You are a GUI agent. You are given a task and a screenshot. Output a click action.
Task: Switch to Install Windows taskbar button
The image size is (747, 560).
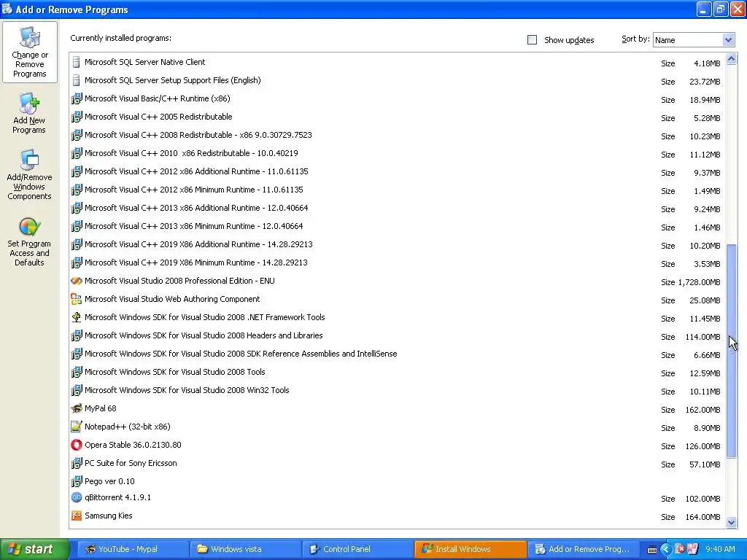point(471,550)
